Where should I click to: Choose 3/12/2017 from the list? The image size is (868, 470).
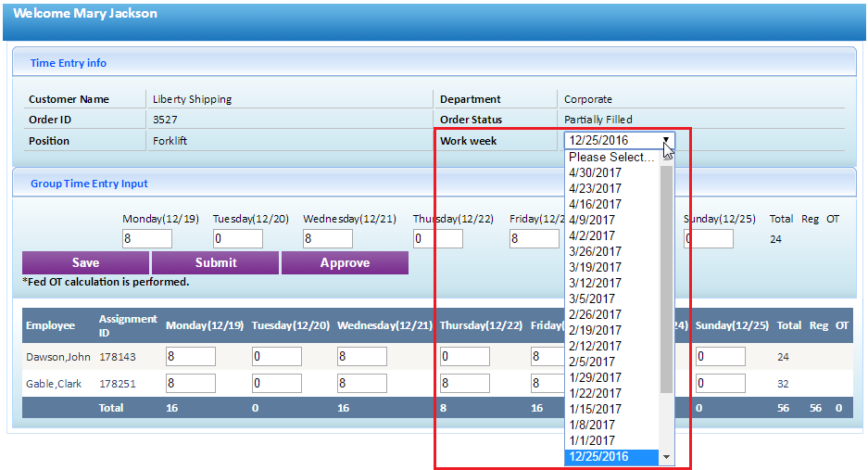coord(611,284)
